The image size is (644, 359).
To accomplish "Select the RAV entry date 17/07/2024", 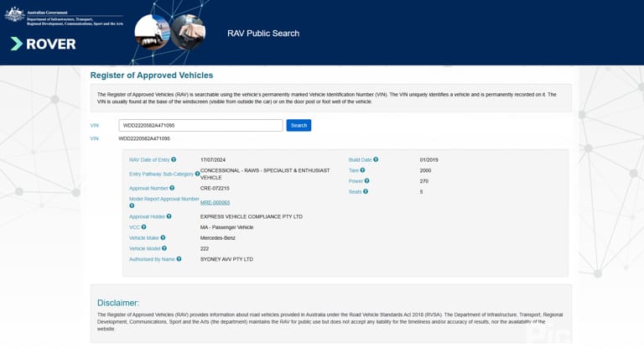I will click(x=213, y=159).
